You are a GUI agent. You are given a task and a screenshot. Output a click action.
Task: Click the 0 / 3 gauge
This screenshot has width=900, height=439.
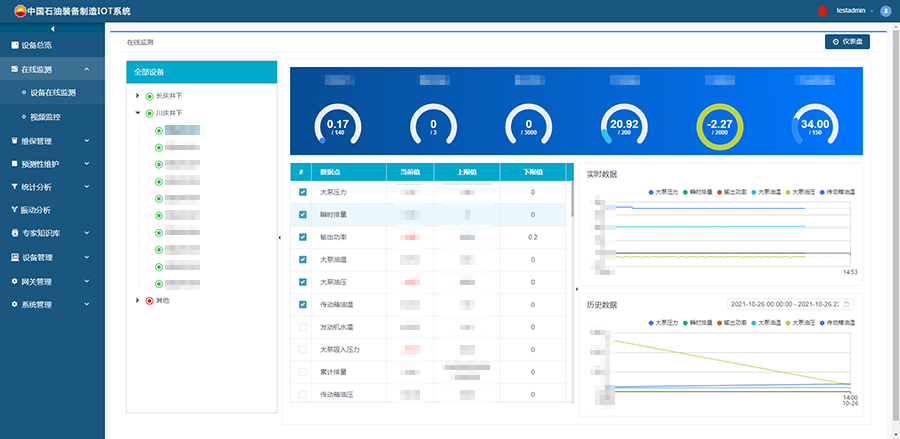pos(433,127)
